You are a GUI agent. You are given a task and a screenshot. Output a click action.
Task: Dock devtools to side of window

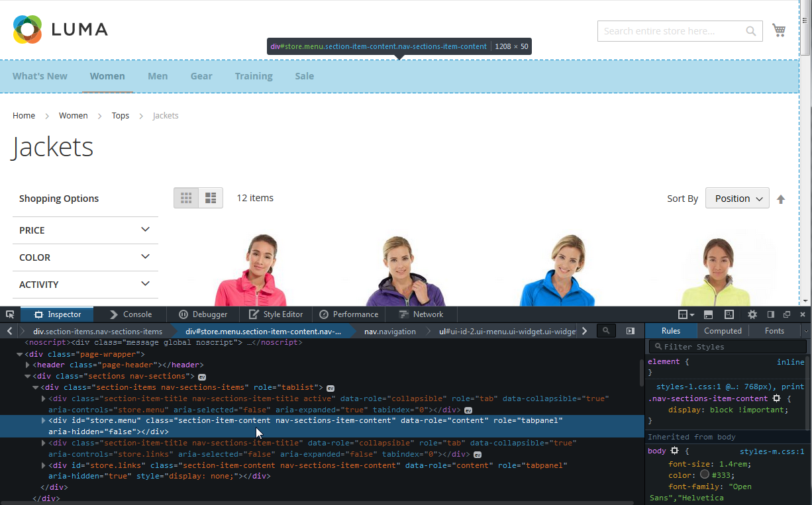click(x=770, y=314)
